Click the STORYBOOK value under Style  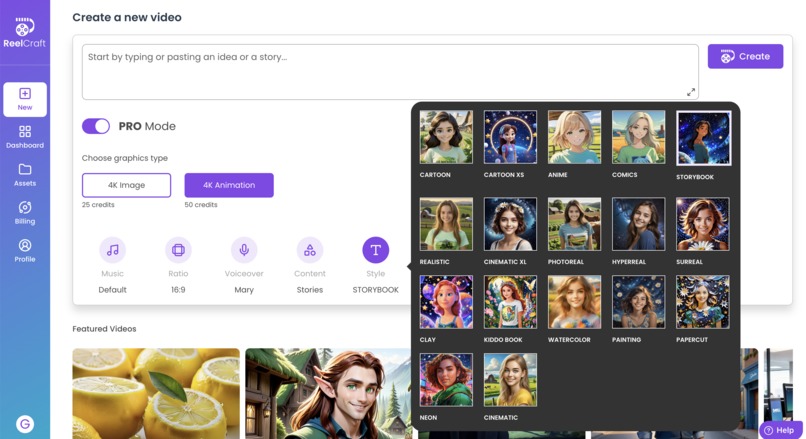[375, 290]
